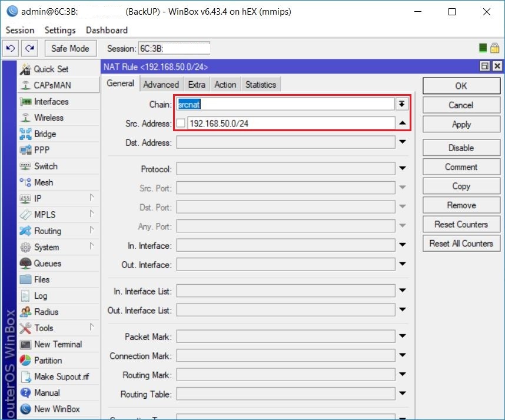Viewport: 505px width, 420px height.
Task: Click the Redo arrow icon
Action: (29, 48)
